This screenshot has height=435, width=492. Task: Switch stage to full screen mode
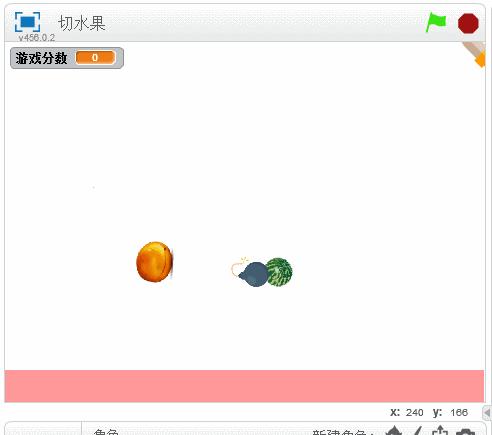[28, 22]
